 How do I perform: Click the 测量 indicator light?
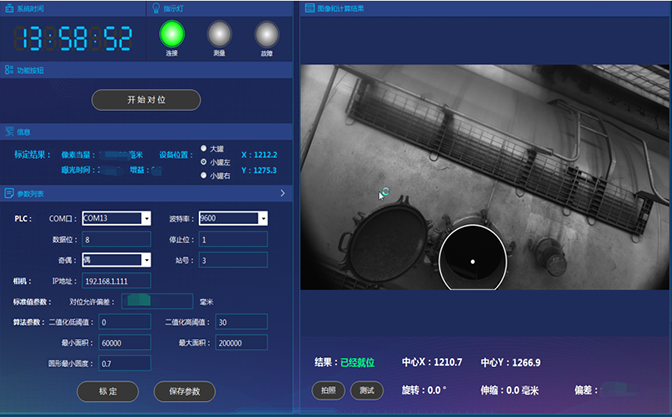pyautogui.click(x=220, y=34)
